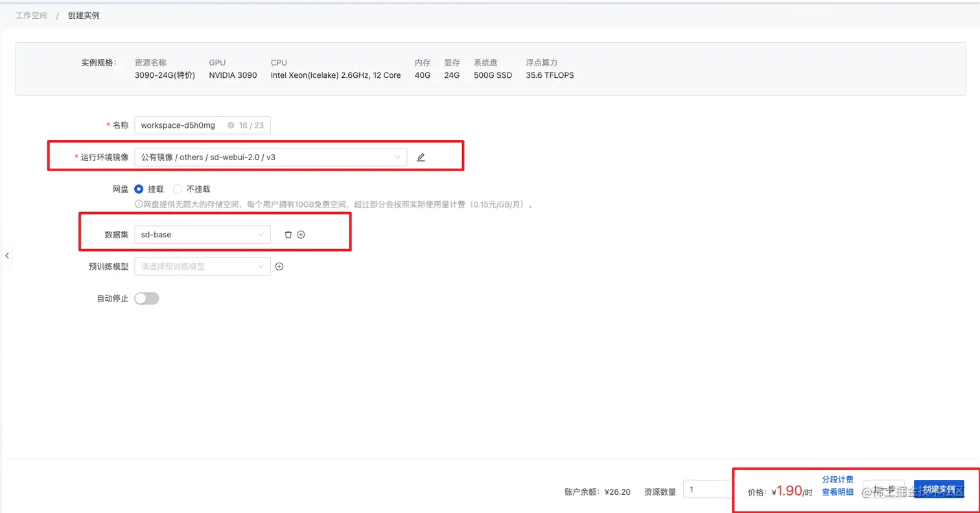Toggle the 自动停止 switch
Image resolution: width=980 pixels, height=513 pixels.
146,298
